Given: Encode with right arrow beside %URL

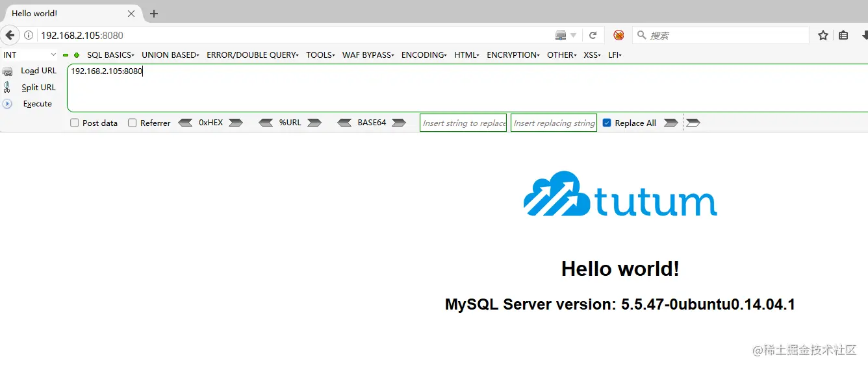Looking at the screenshot, I should pyautogui.click(x=314, y=123).
